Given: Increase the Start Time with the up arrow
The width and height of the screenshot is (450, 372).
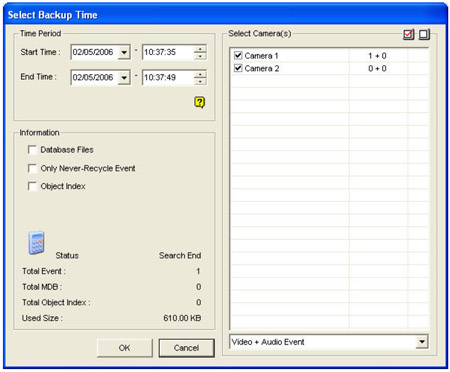Looking at the screenshot, I should click(200, 49).
